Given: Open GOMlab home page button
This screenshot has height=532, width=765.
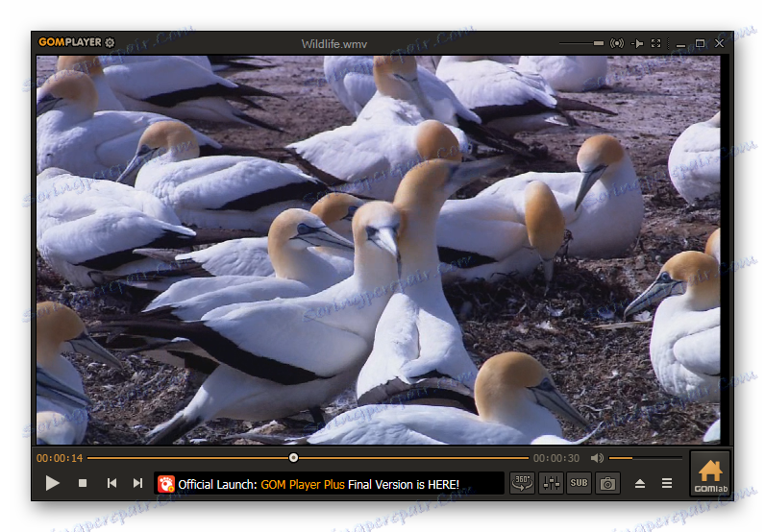Looking at the screenshot, I should pos(709,475).
